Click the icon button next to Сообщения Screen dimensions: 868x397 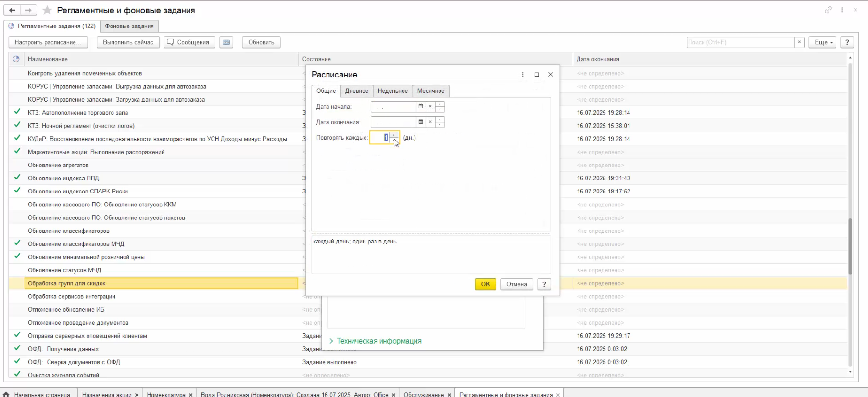226,42
